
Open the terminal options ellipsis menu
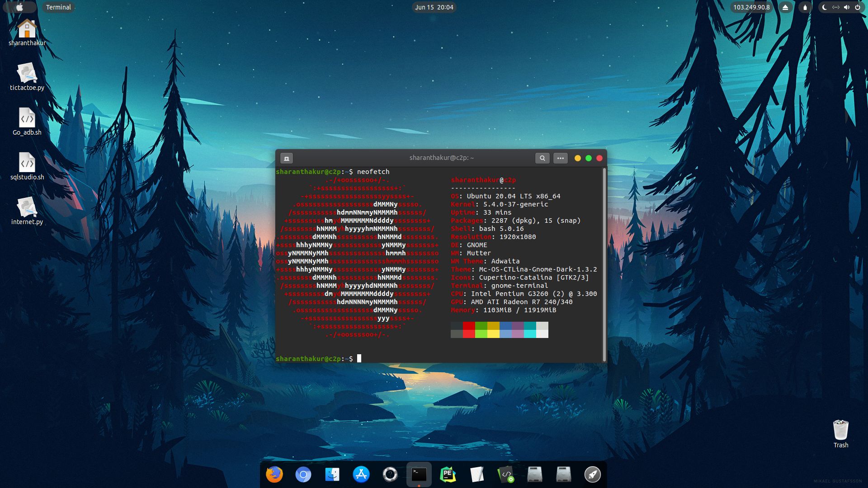pos(561,158)
